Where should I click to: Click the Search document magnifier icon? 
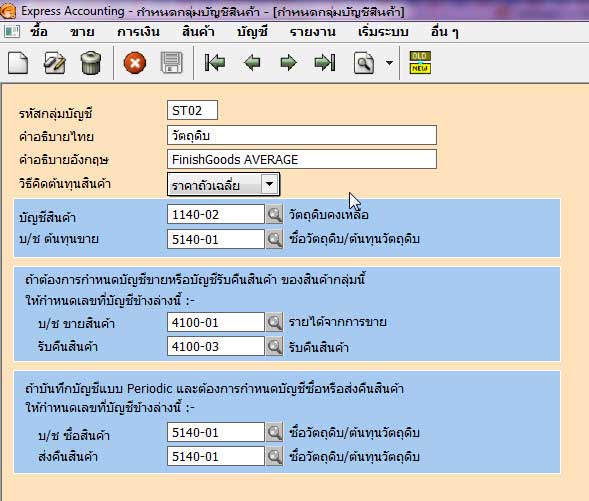coord(364,63)
